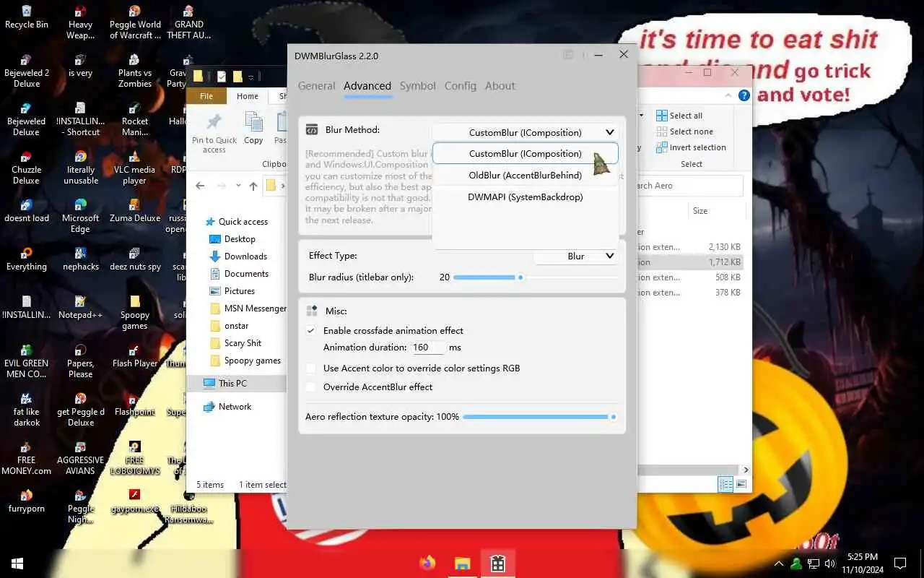The width and height of the screenshot is (924, 578).
Task: Click Pin to Quick access in Explorer
Action: tap(214, 133)
